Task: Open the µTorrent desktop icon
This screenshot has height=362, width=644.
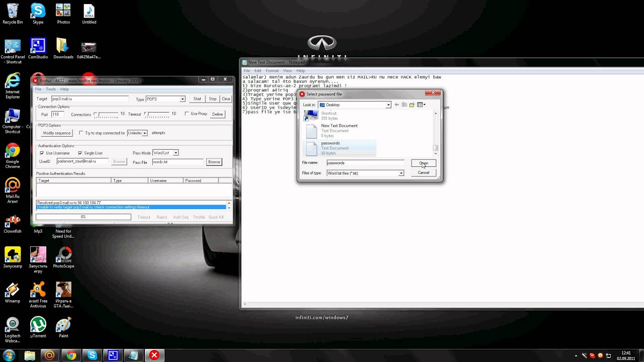Action: click(38, 328)
